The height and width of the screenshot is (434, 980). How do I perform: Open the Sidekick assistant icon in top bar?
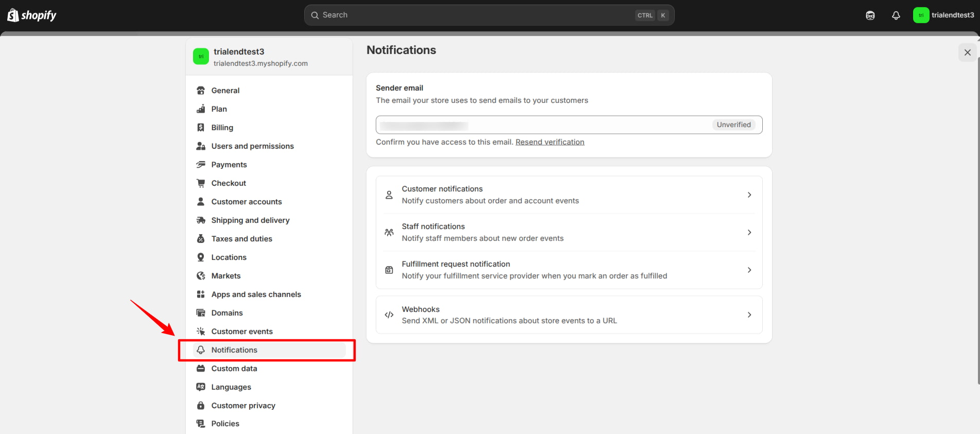[x=870, y=15]
